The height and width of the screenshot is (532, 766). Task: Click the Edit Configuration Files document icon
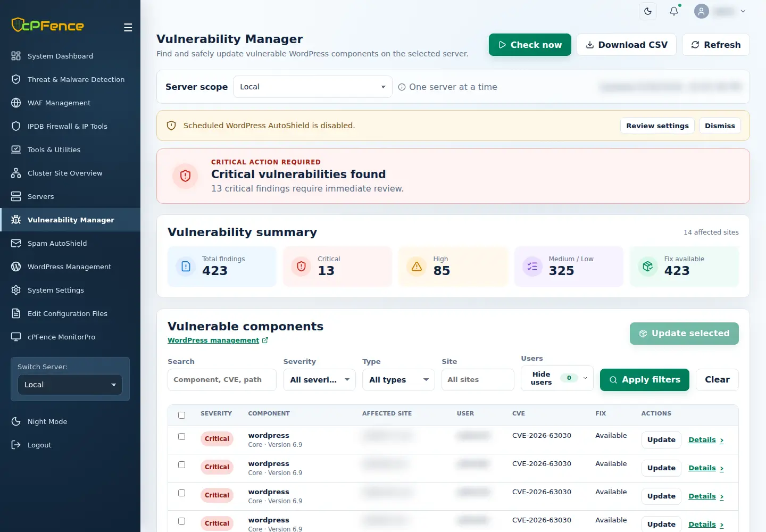pyautogui.click(x=16, y=313)
